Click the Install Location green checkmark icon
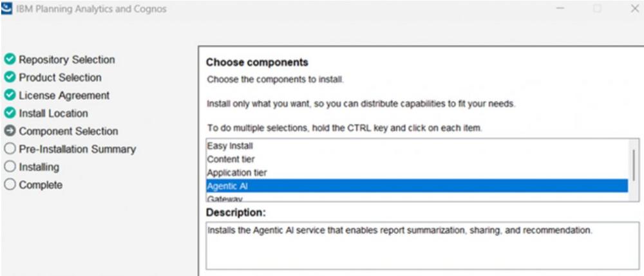Image resolution: width=644 pixels, height=276 pixels. point(10,113)
